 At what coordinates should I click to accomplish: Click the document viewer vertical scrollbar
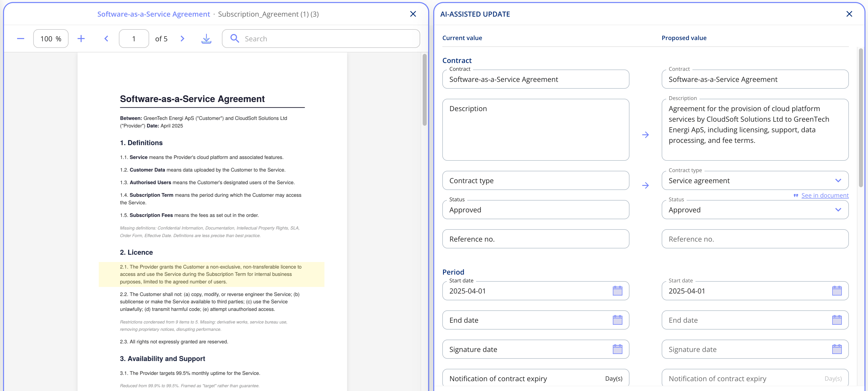pyautogui.click(x=425, y=90)
